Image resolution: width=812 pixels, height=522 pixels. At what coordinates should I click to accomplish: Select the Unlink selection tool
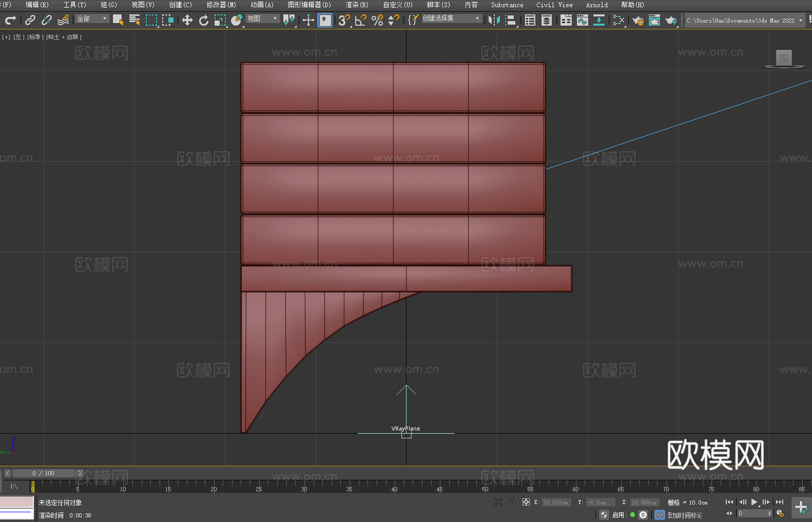[x=47, y=20]
